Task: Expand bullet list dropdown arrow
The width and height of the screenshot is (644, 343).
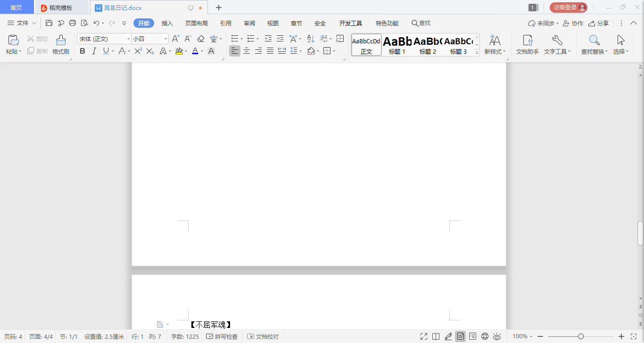Action: coord(242,39)
